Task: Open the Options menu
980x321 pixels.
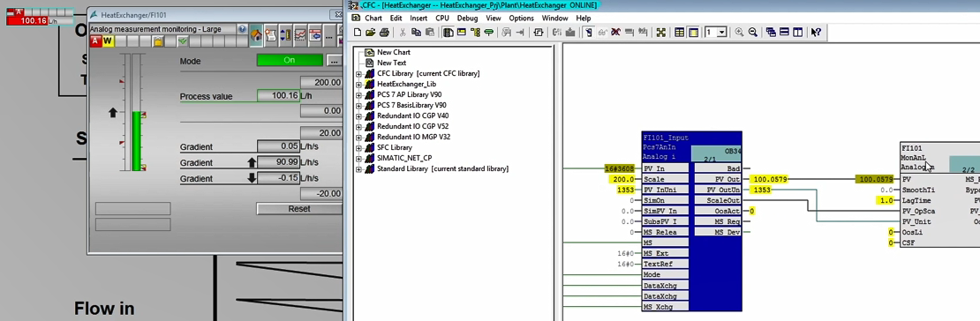Action: pyautogui.click(x=521, y=19)
